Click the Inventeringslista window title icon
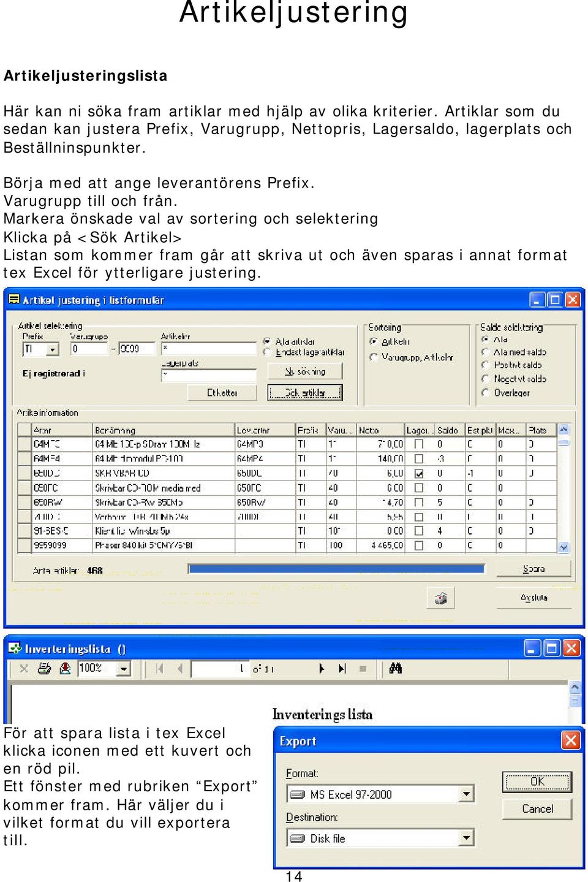The width and height of the screenshot is (588, 882). point(15,648)
